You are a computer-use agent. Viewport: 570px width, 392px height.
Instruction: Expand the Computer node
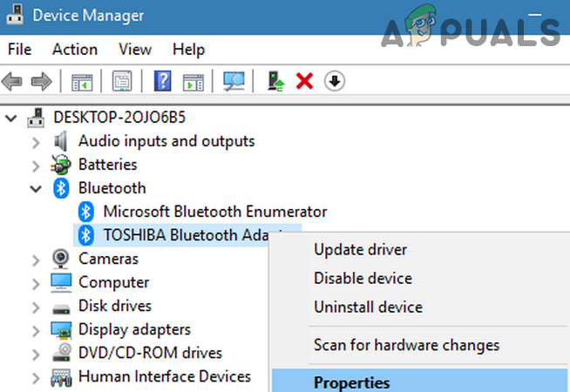pyautogui.click(x=36, y=284)
